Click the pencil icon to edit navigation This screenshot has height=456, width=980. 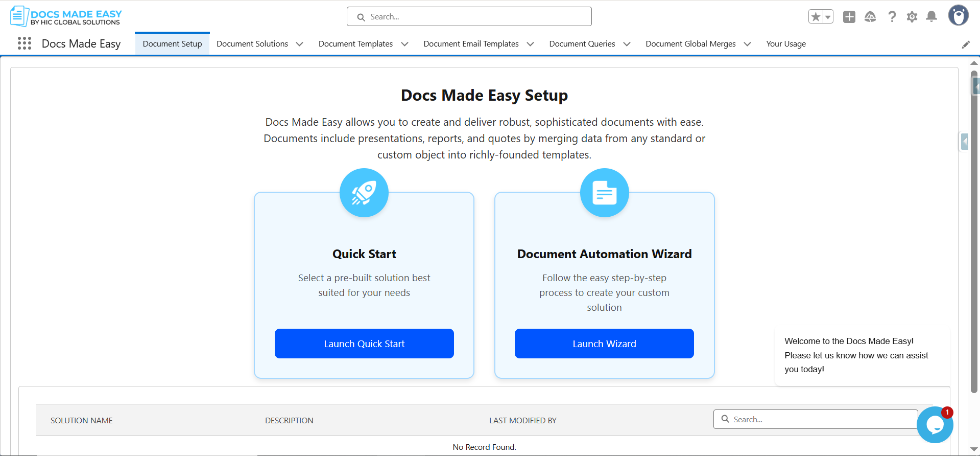click(966, 44)
